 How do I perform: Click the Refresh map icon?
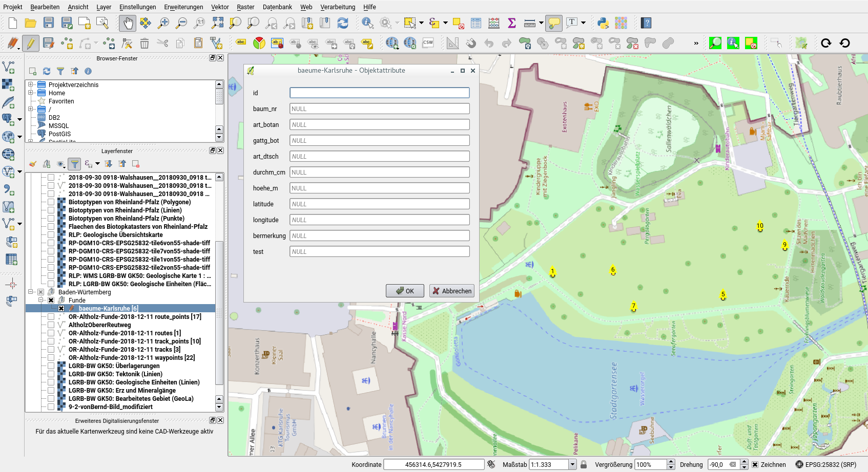[343, 23]
